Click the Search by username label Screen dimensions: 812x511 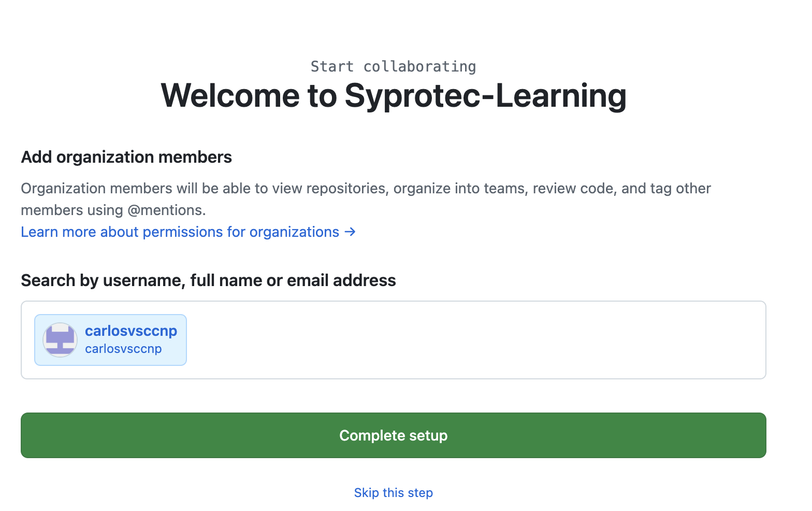point(208,280)
